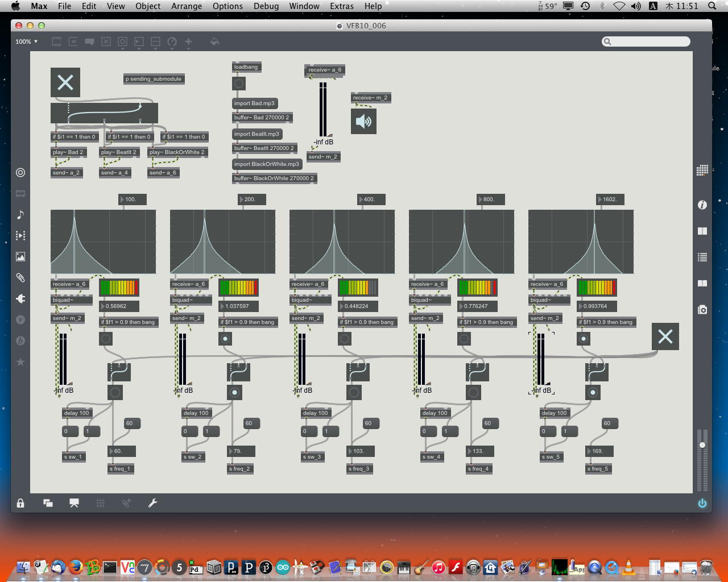Open the Options menu
Viewport: 728px width, 582px height.
click(x=227, y=6)
